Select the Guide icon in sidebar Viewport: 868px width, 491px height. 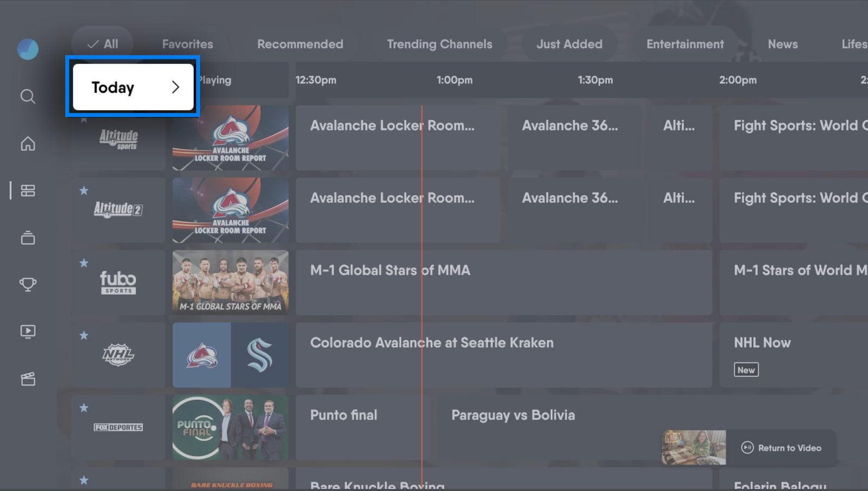(28, 190)
